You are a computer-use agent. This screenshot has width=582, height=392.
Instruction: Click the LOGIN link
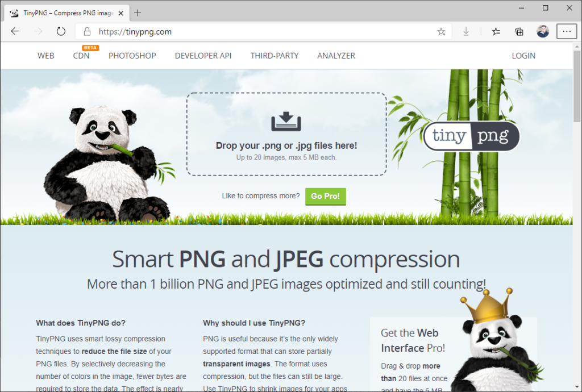click(523, 56)
